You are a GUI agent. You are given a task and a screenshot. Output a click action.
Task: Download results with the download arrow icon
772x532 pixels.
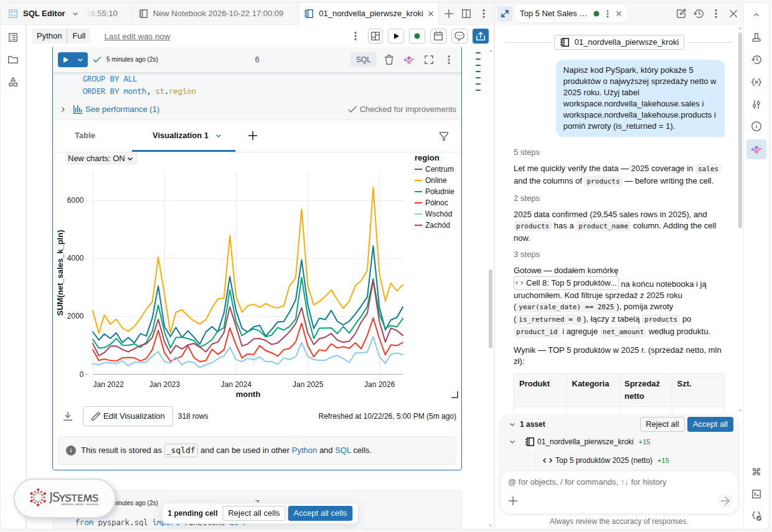68,416
